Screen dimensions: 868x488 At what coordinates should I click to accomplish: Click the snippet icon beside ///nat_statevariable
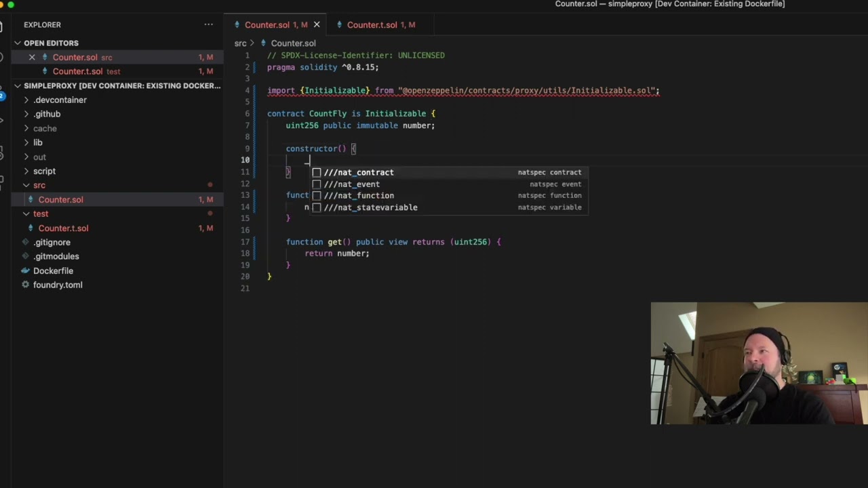click(x=316, y=207)
